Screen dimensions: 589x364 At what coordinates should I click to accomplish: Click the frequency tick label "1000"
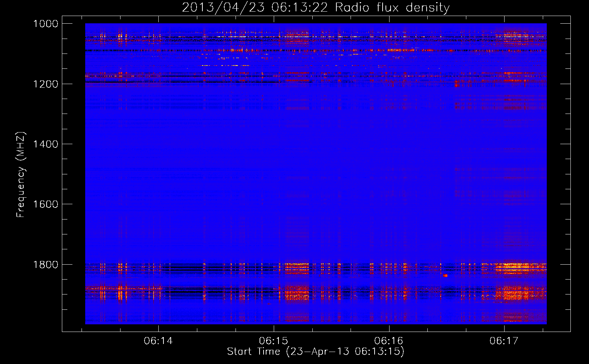pyautogui.click(x=46, y=24)
